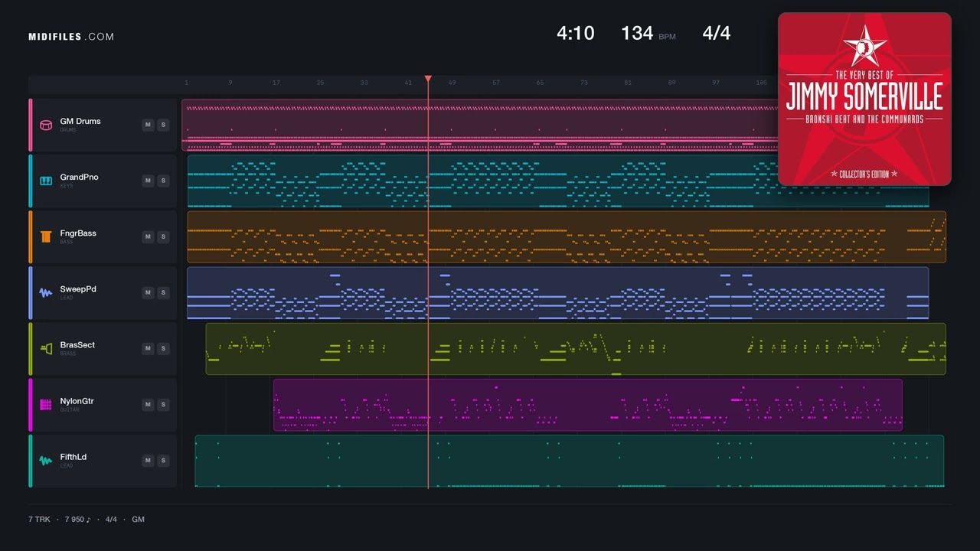The image size is (980, 551).
Task: Click the waveform icon of SweepPd track
Action: pyautogui.click(x=46, y=292)
